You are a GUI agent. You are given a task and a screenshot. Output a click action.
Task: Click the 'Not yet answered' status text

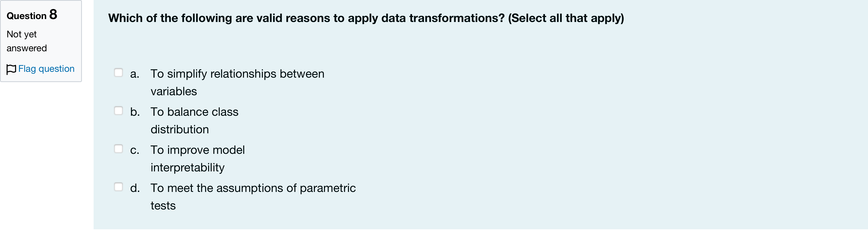(x=27, y=41)
